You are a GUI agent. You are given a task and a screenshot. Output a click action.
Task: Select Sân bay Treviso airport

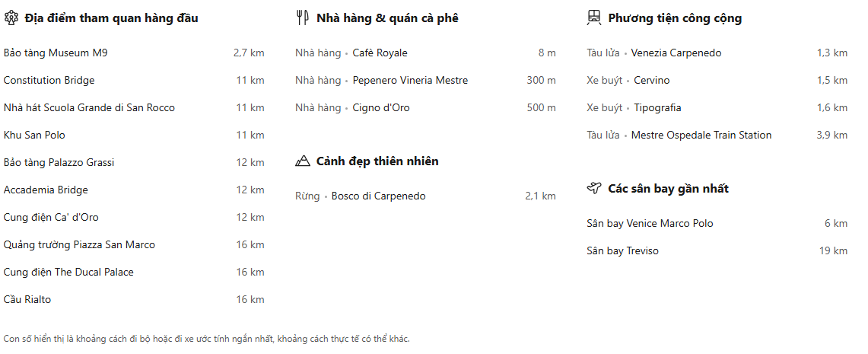[x=622, y=251]
